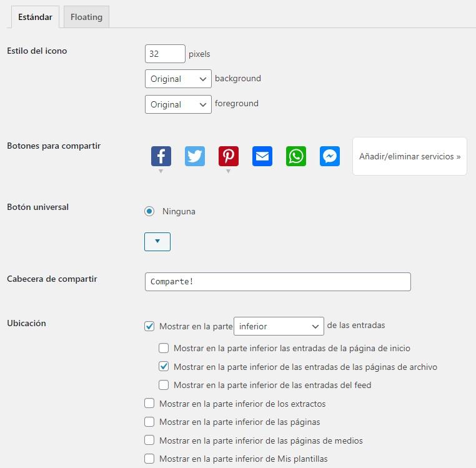Image resolution: width=476 pixels, height=468 pixels.
Task: Click the Facebook Messenger share icon
Action: pos(330,156)
